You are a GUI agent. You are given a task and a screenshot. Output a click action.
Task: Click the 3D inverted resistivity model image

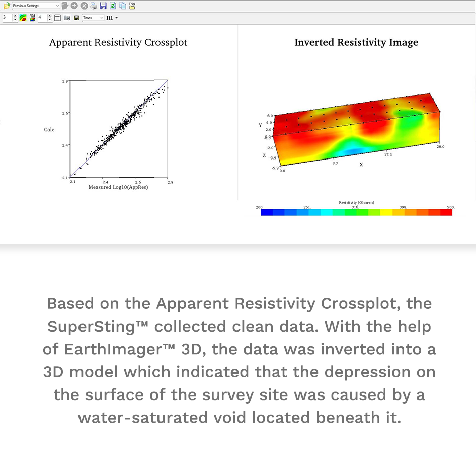[356, 130]
